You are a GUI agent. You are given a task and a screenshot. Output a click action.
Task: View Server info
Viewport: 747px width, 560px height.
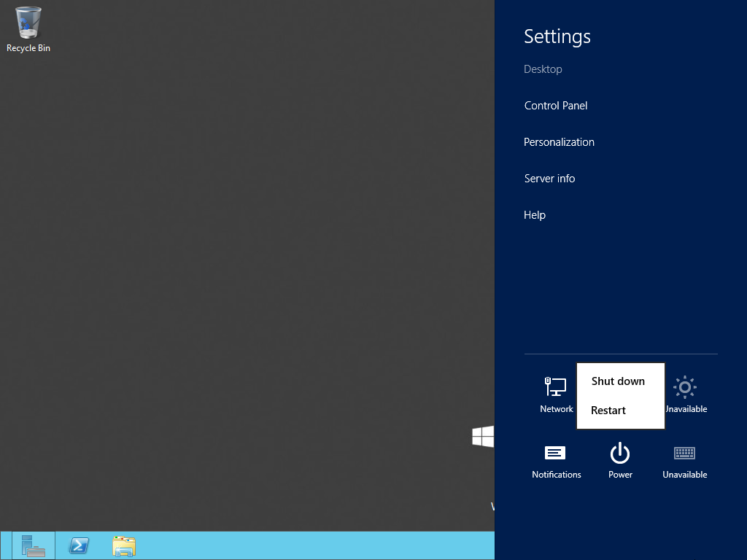pyautogui.click(x=549, y=178)
